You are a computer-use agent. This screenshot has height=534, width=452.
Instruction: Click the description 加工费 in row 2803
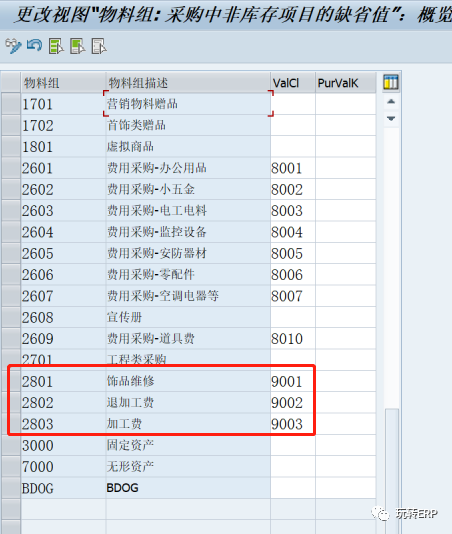coord(188,424)
